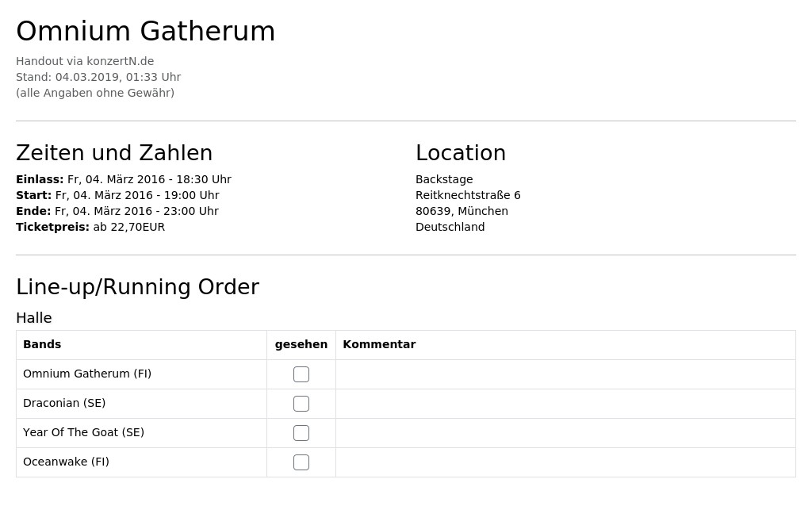
Task: Select the Draconian (SE) band name
Action: coord(64,403)
